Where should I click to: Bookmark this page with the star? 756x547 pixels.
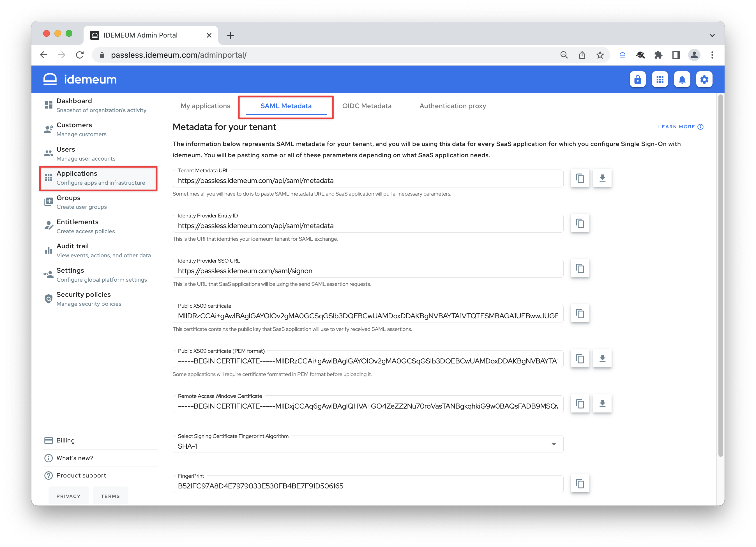[x=600, y=55]
